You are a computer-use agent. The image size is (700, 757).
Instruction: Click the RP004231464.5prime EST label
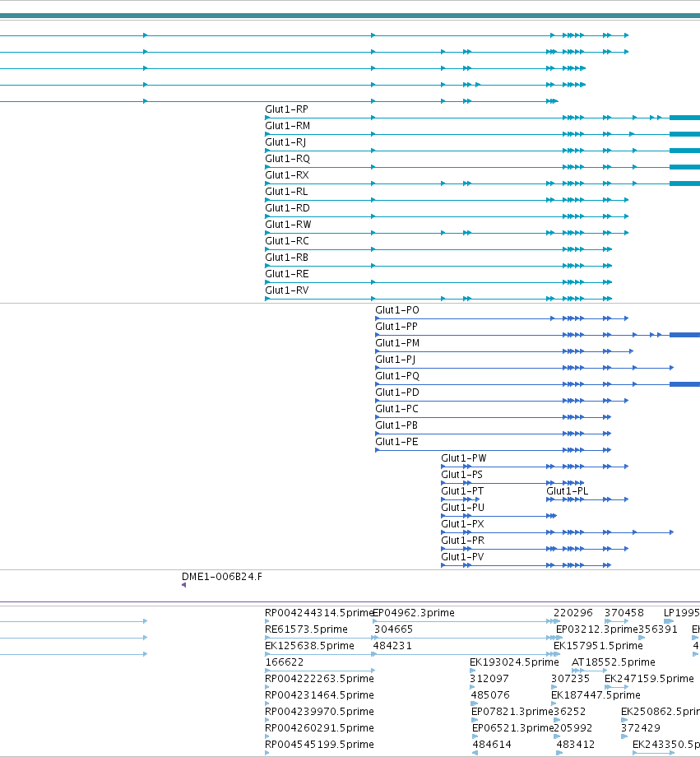coord(319,694)
